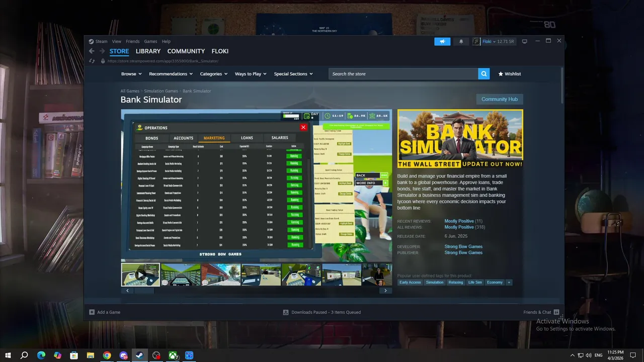
Task: Open the Steam menu
Action: [x=102, y=41]
